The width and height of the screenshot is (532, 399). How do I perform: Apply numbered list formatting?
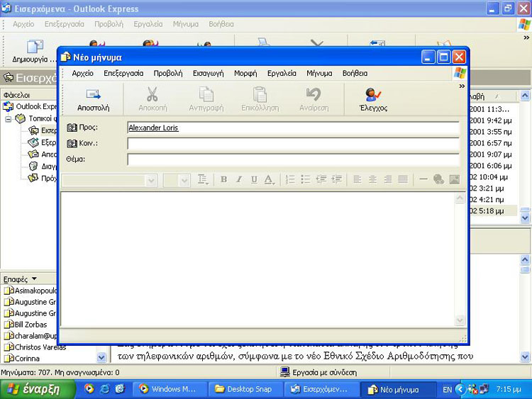[x=290, y=179]
